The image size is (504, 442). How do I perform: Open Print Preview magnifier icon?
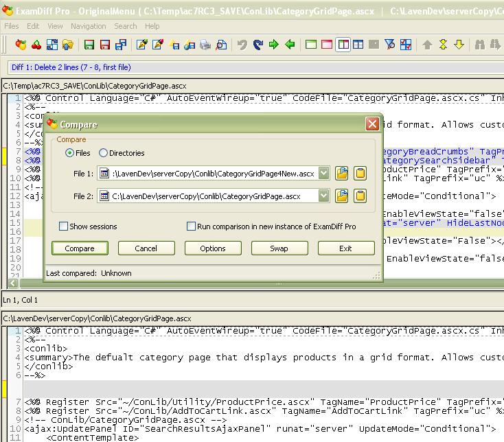click(x=221, y=45)
